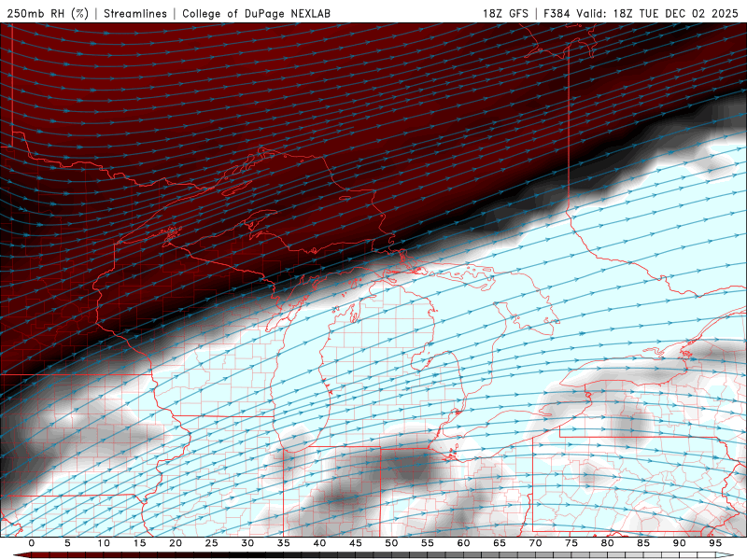Click the "40" value on the legend

(x=319, y=543)
